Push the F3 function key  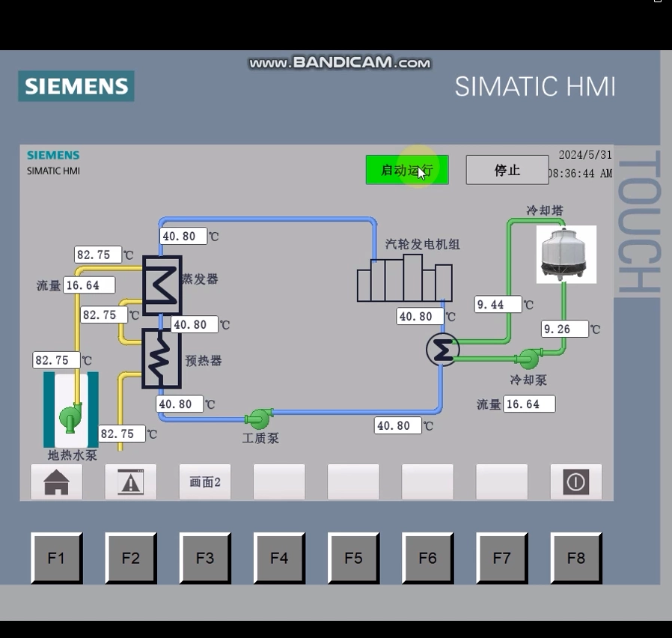pos(205,559)
